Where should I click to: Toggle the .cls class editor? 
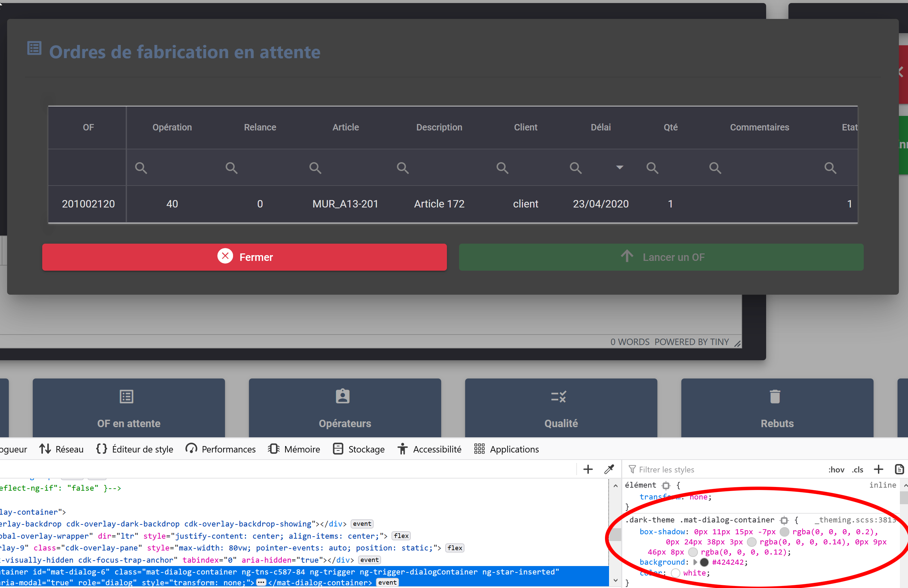point(858,469)
